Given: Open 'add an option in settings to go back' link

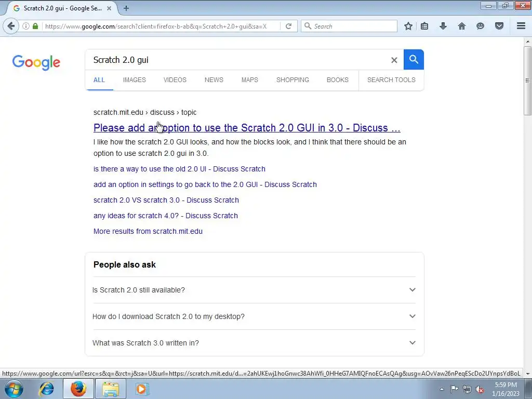Looking at the screenshot, I should click(205, 184).
